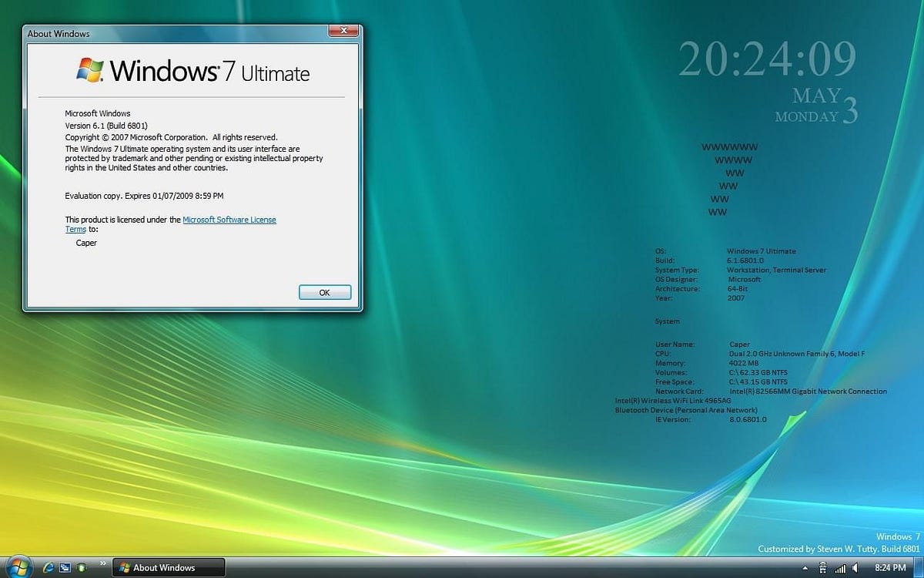Expand the Quick Launch overflow chevron
The width and height of the screenshot is (924, 578).
pos(104,563)
